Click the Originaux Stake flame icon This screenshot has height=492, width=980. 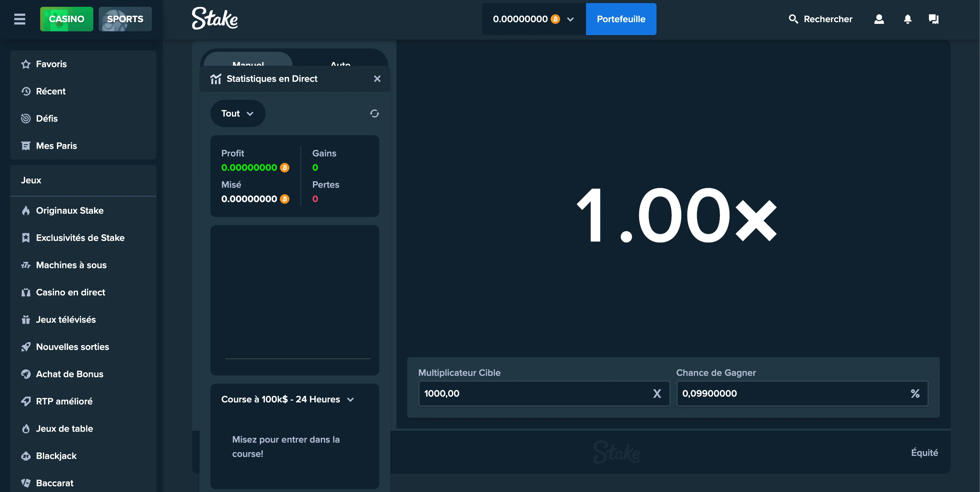click(x=26, y=211)
